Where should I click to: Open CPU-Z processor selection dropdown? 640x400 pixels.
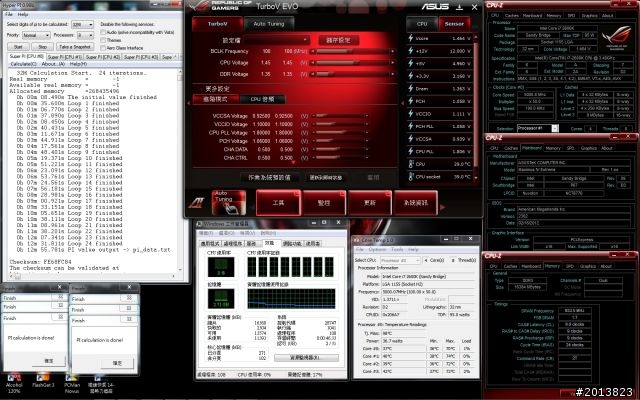537,128
